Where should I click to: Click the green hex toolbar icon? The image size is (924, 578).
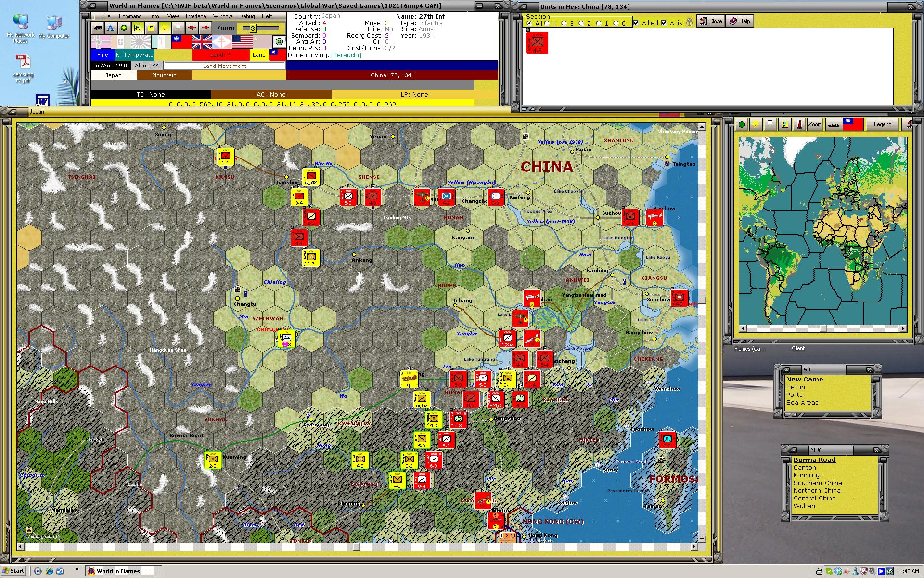tap(124, 28)
